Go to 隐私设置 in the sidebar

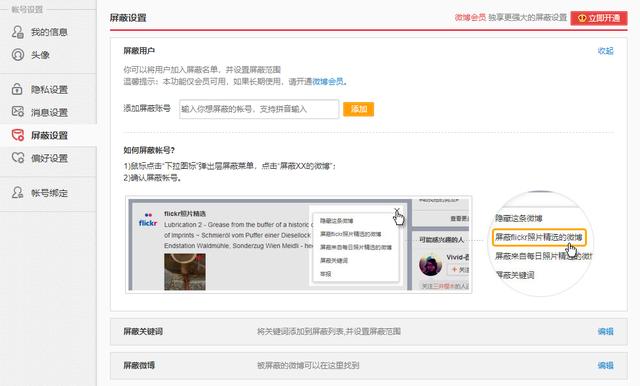[48, 89]
